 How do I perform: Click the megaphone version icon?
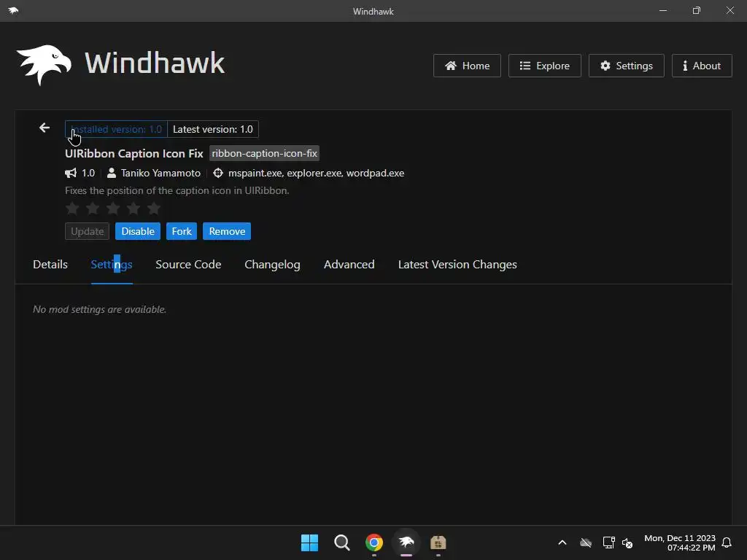point(71,173)
